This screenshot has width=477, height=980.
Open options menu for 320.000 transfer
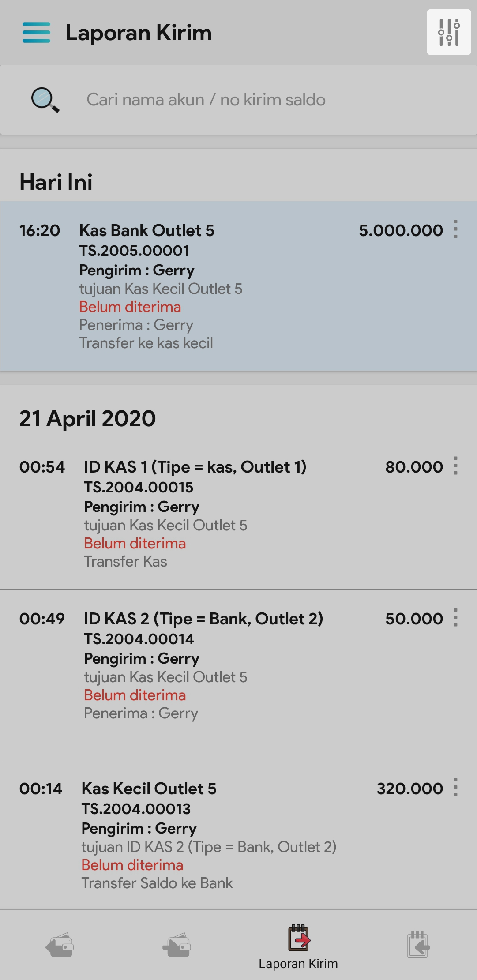(x=455, y=788)
